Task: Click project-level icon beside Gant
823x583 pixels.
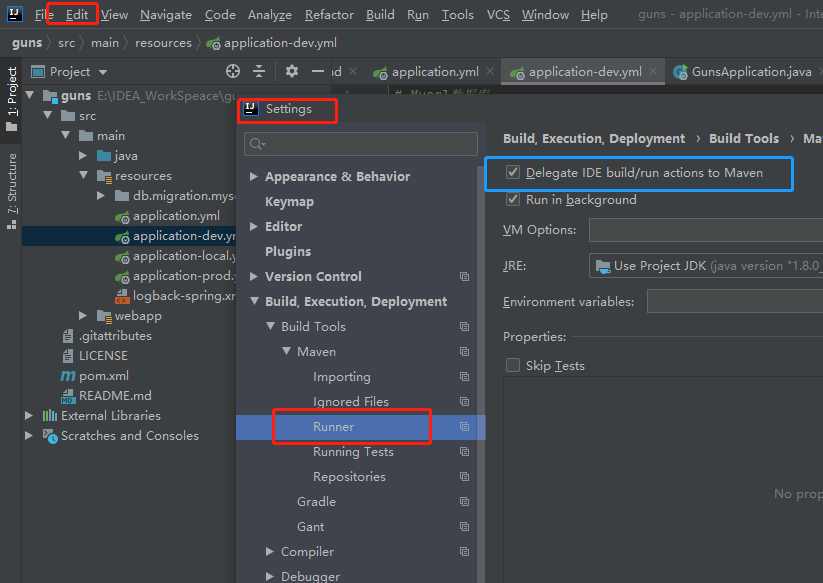Action: [x=464, y=526]
